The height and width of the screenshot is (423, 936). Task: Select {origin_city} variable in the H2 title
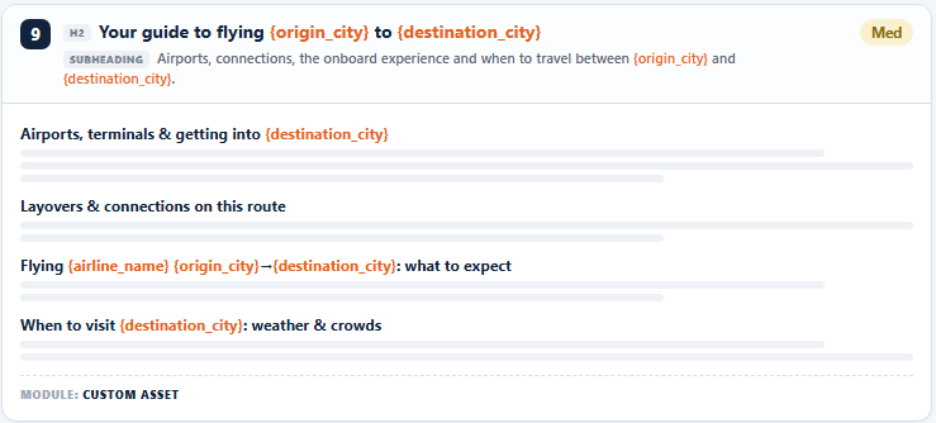tap(320, 33)
